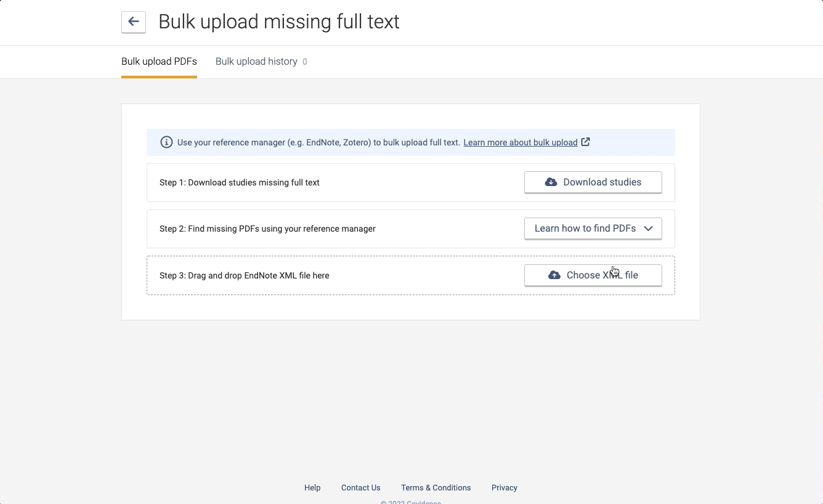Click the cloud download icon
The height and width of the screenshot is (504, 823).
tap(551, 182)
